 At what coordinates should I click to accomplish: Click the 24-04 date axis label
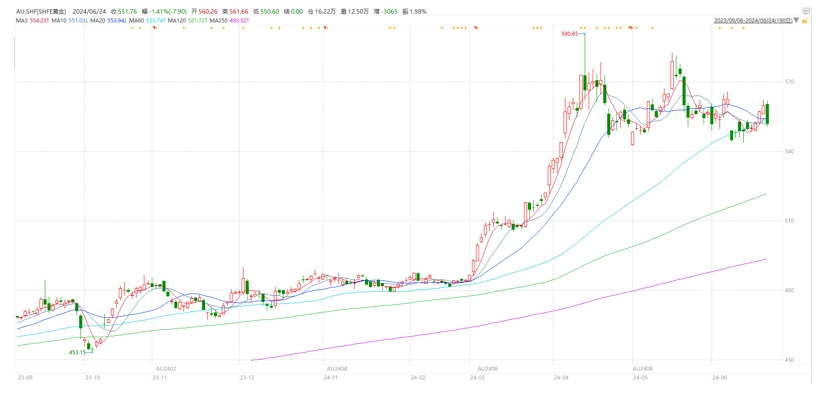coord(561,377)
